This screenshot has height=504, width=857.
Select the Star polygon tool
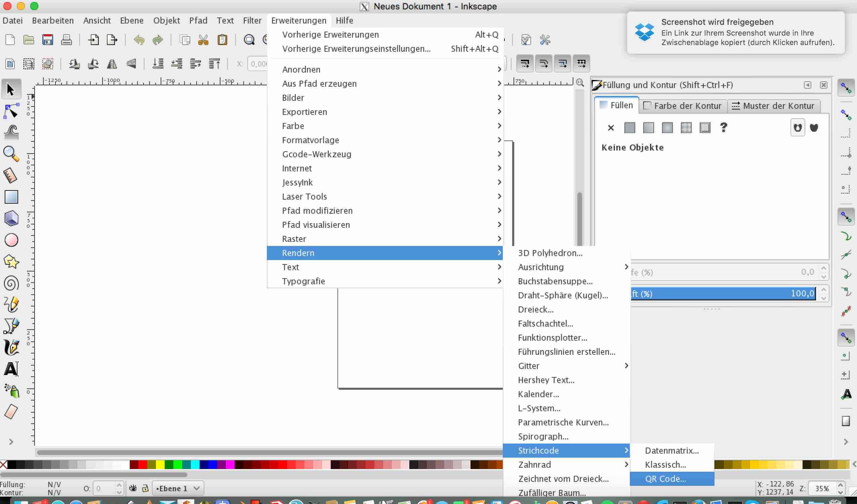(x=11, y=261)
